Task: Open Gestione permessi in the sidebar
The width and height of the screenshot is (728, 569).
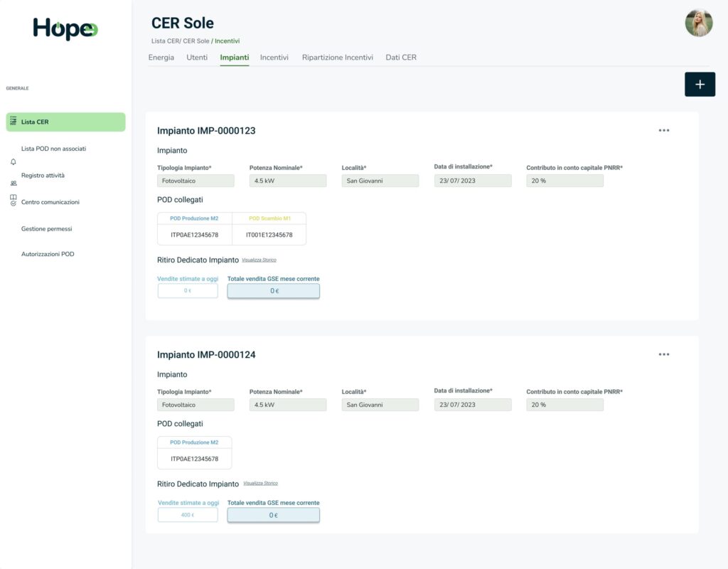Action: click(x=46, y=229)
